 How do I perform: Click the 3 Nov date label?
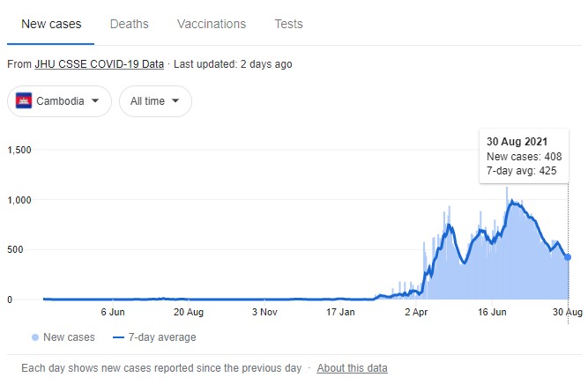265,312
